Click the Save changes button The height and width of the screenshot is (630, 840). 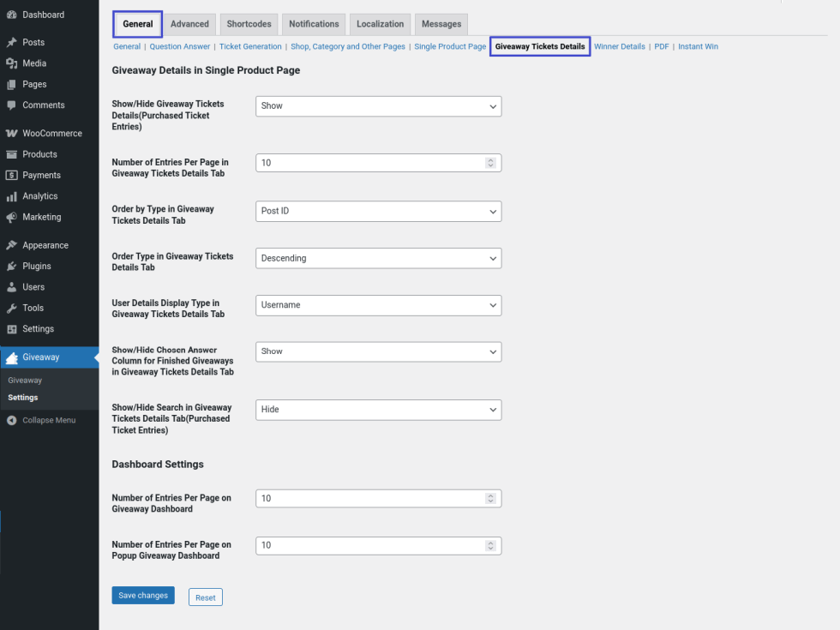tap(143, 596)
